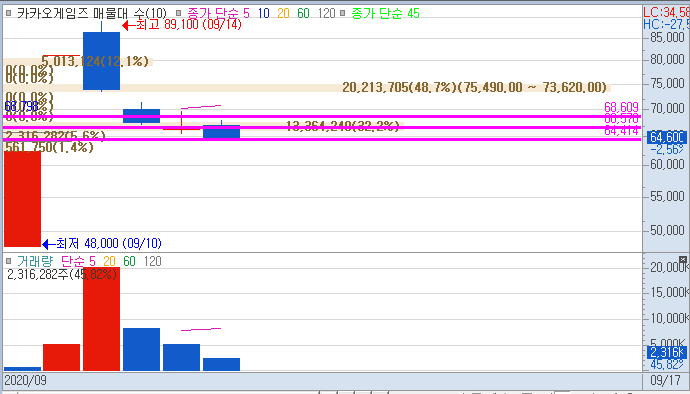Viewport: 690px width, 394px height.
Task: Click the square marker before 종가 단순 5
Action: tap(178, 13)
